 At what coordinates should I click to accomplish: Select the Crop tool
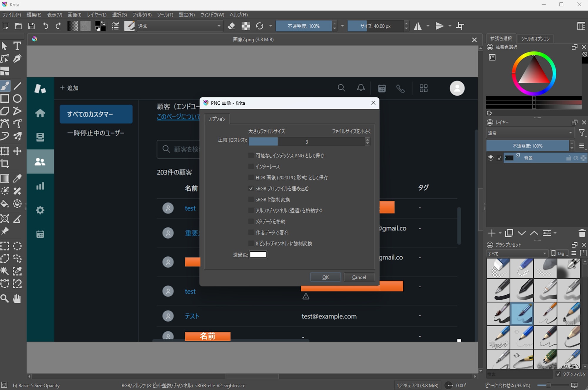5,164
